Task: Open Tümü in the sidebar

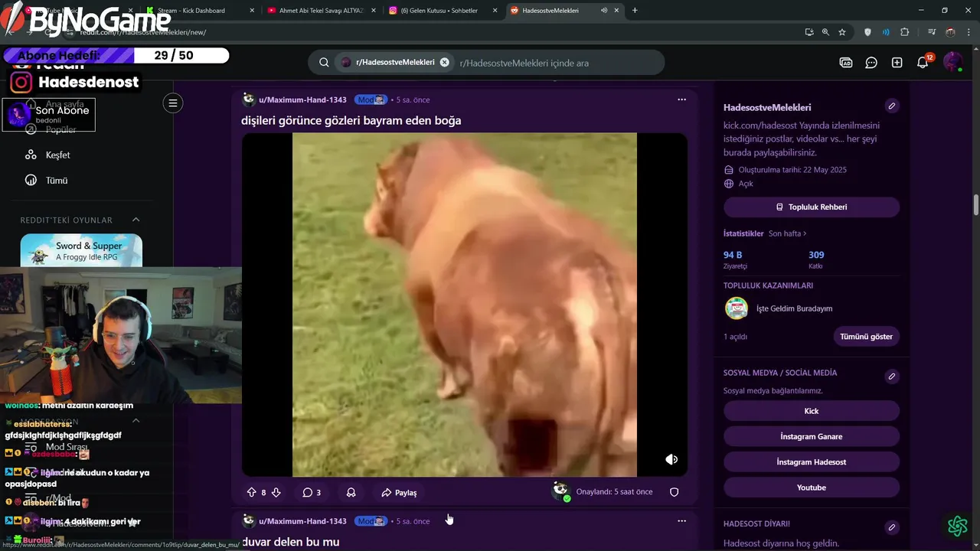Action: [x=57, y=181]
